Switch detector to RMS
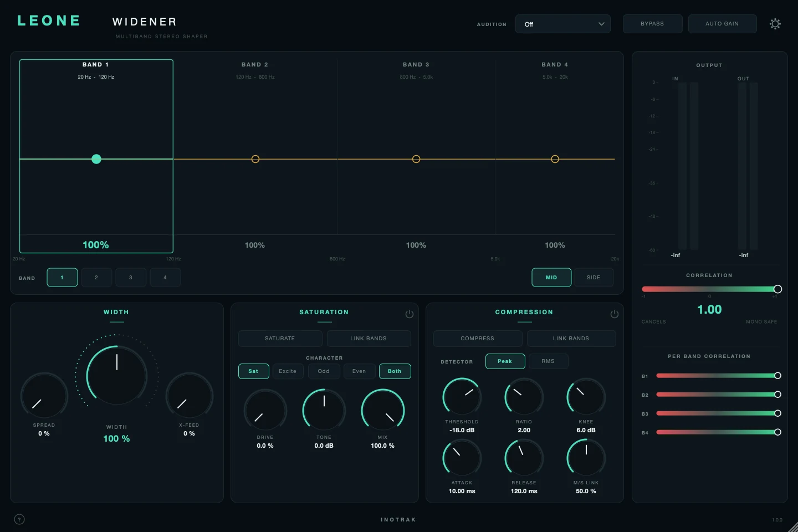This screenshot has width=798, height=532. click(548, 361)
